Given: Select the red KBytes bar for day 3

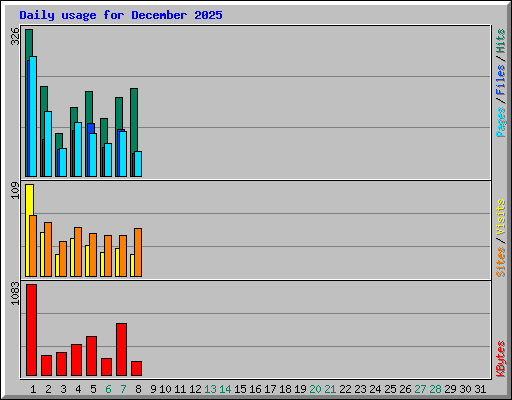Looking at the screenshot, I should pos(61,364).
